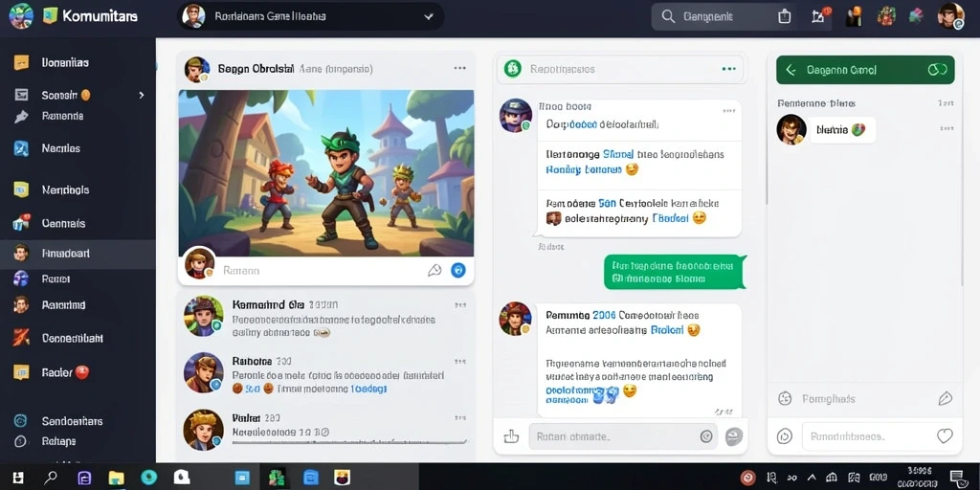Image resolution: width=980 pixels, height=490 pixels.
Task: Click the red-capped avatar on the lower chat message
Action: tap(515, 319)
